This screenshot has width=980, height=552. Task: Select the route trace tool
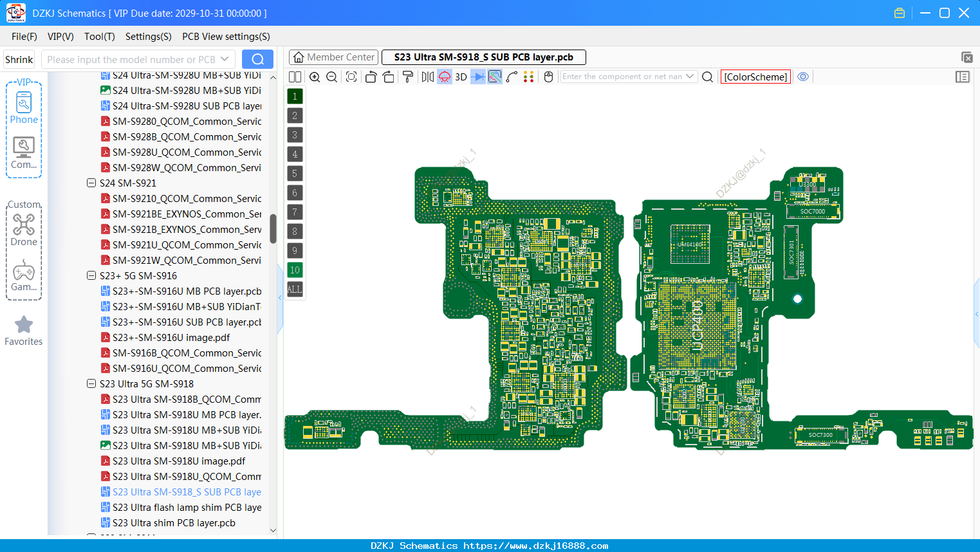click(x=512, y=77)
